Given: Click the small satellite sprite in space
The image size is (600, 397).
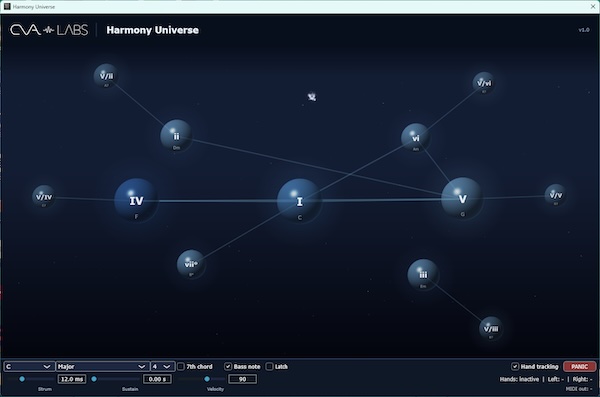Looking at the screenshot, I should pyautogui.click(x=312, y=97).
